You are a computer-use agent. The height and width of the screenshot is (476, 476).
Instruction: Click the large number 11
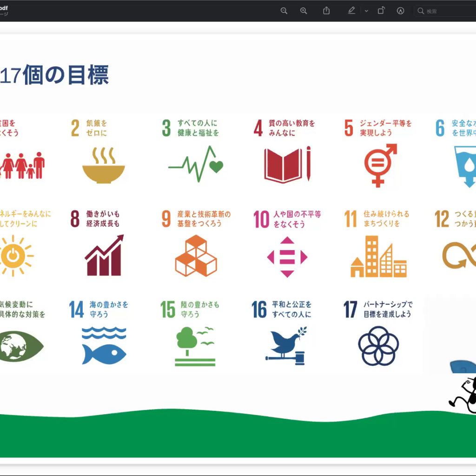click(x=350, y=219)
